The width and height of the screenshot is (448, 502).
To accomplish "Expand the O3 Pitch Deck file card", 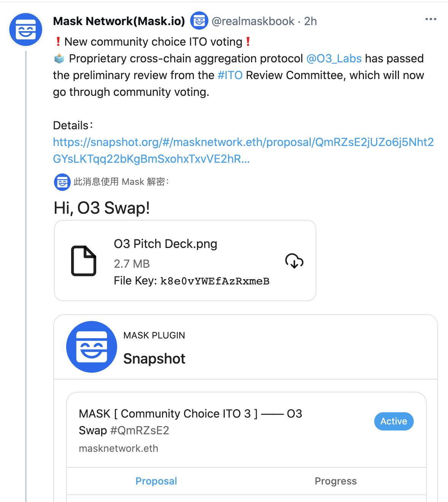I will click(185, 261).
